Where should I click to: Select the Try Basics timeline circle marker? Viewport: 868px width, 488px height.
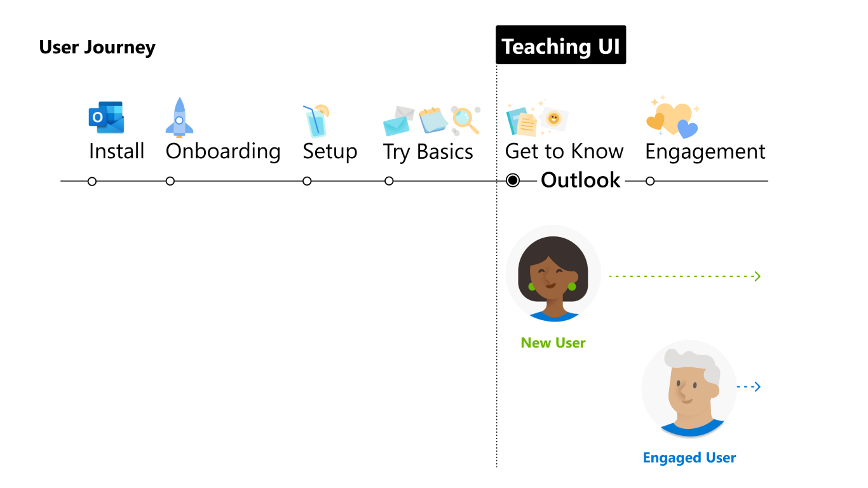click(389, 181)
